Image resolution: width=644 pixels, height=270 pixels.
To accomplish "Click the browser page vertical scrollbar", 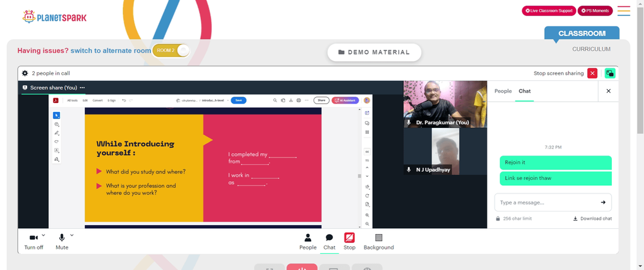I will [640, 72].
